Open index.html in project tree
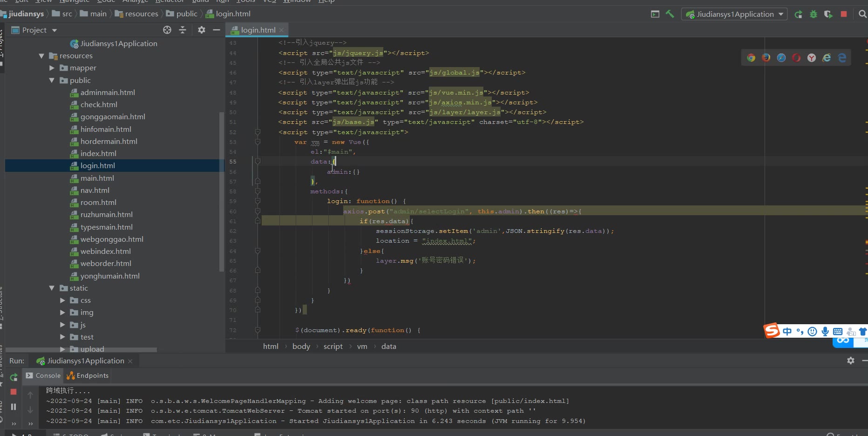 coord(98,154)
